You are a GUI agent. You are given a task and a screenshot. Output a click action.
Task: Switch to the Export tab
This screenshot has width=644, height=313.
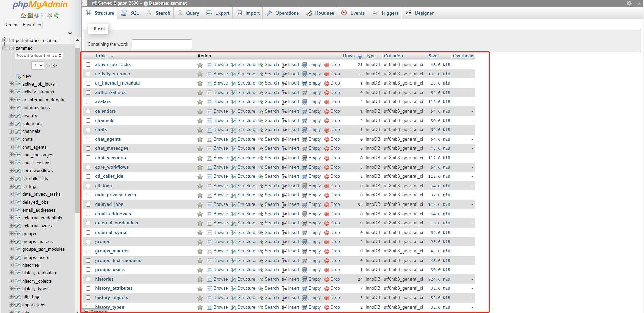coord(218,13)
